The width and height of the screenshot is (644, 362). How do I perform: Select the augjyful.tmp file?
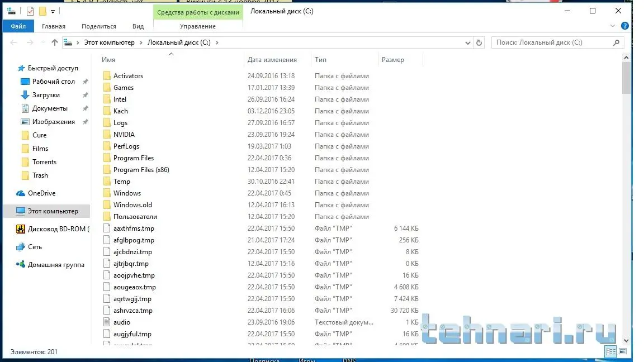[x=132, y=334]
